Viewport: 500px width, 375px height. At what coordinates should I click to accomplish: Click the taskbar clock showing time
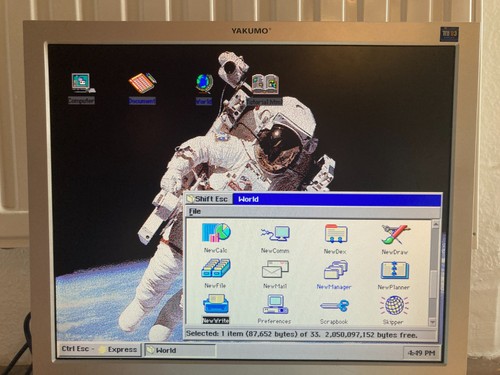(x=421, y=353)
